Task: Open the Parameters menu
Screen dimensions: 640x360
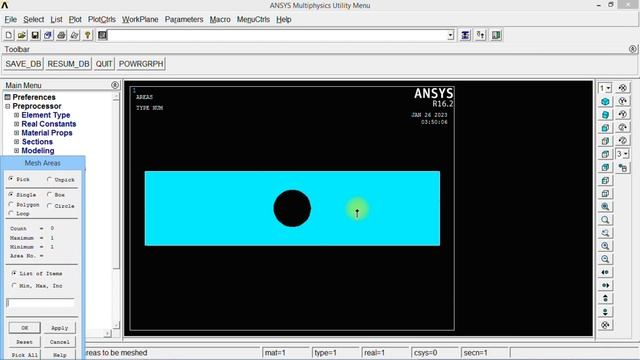Action: (184, 20)
